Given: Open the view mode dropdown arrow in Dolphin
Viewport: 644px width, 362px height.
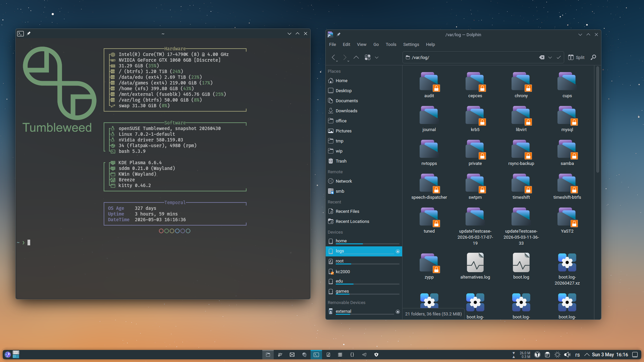Looking at the screenshot, I should [376, 57].
